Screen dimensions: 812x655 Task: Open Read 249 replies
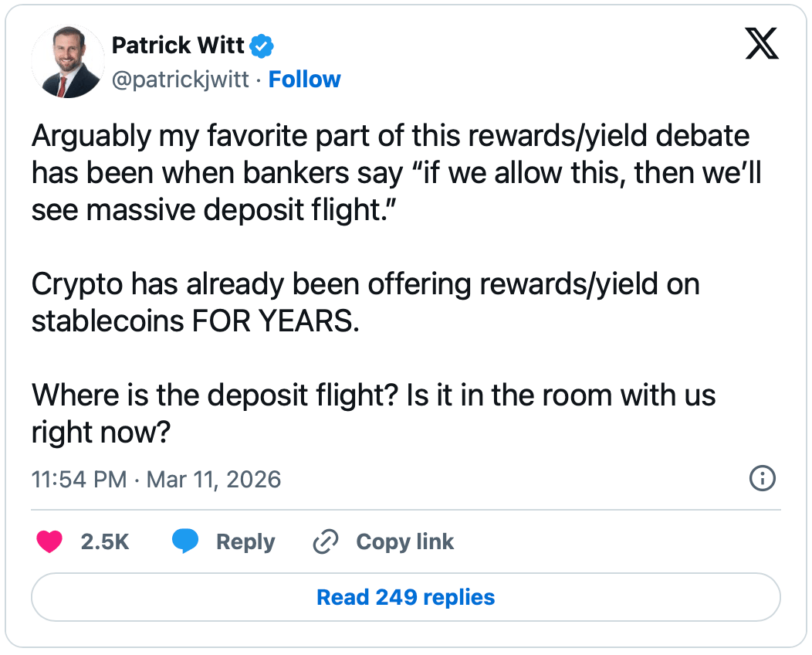(406, 597)
